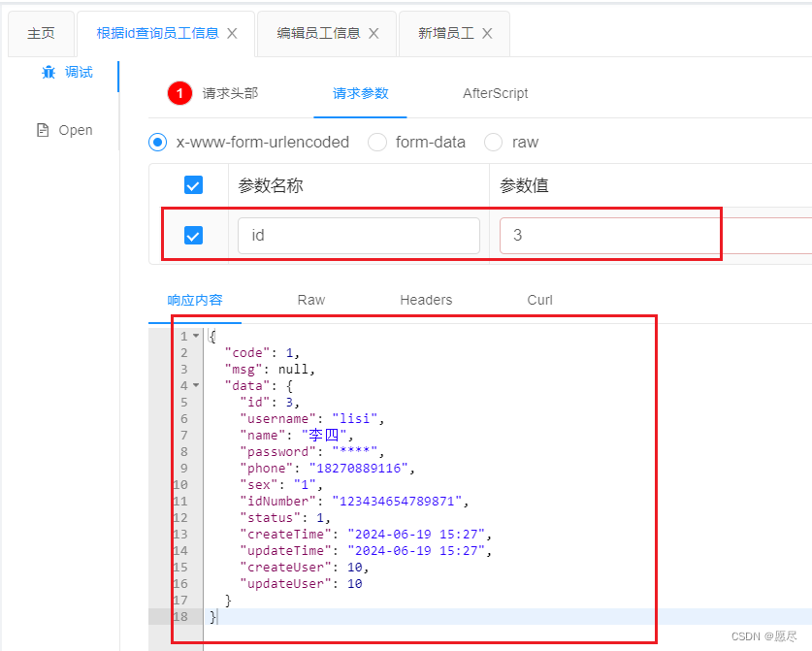Switch to the 主页 tab
The image size is (812, 651).
[x=41, y=32]
